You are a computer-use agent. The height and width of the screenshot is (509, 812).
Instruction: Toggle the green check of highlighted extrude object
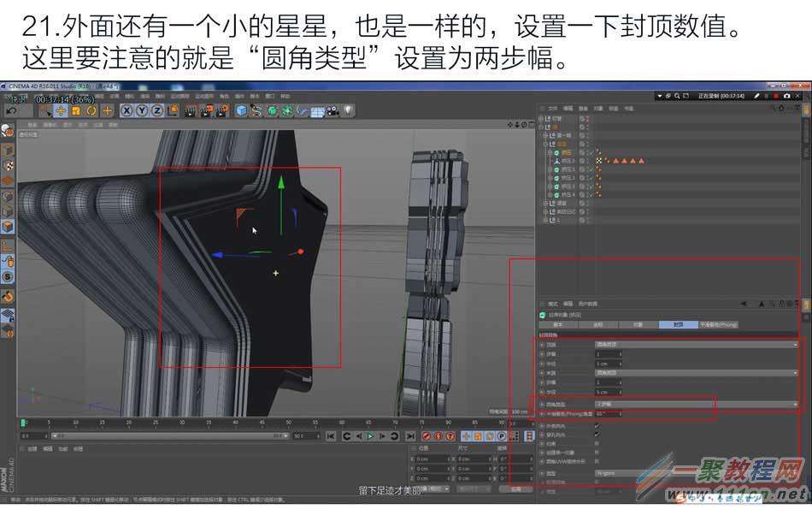[x=591, y=152]
